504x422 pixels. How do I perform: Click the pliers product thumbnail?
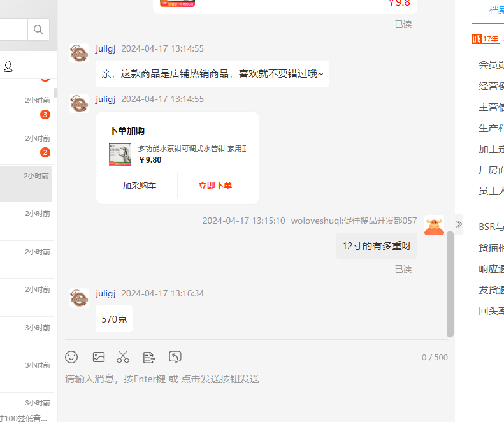pyautogui.click(x=120, y=154)
